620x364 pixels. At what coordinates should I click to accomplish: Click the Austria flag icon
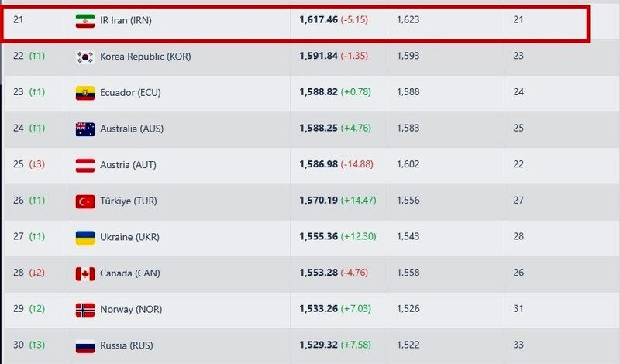coord(85,165)
